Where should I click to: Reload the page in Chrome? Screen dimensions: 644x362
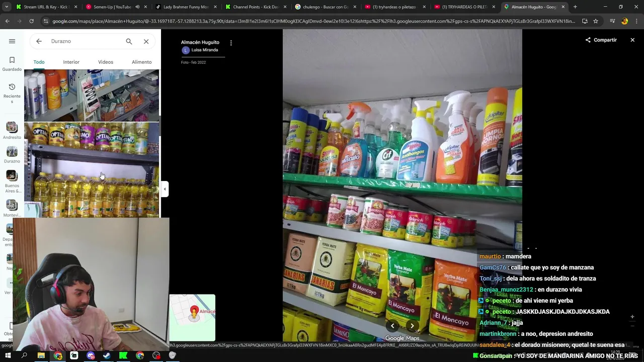click(31, 21)
